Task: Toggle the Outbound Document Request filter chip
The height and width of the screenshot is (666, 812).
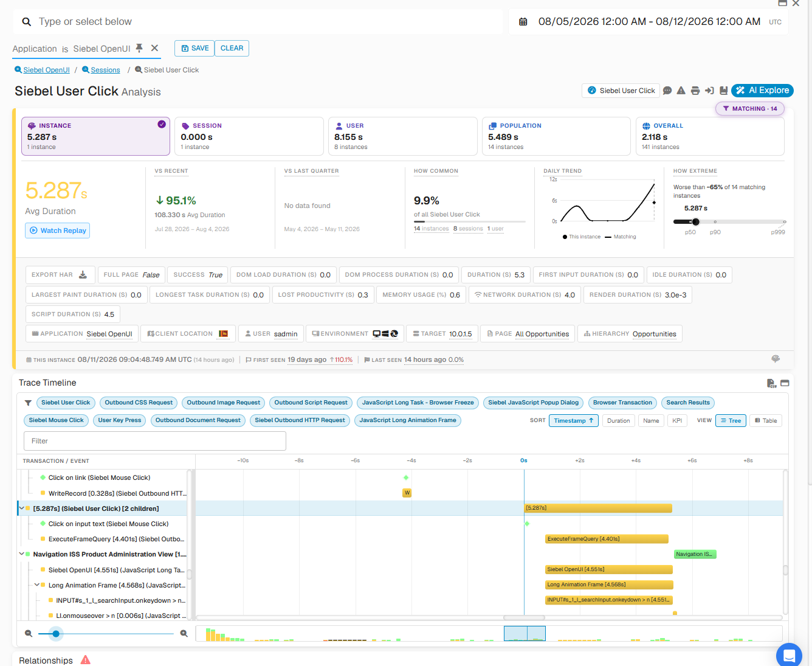Action: pyautogui.click(x=198, y=420)
